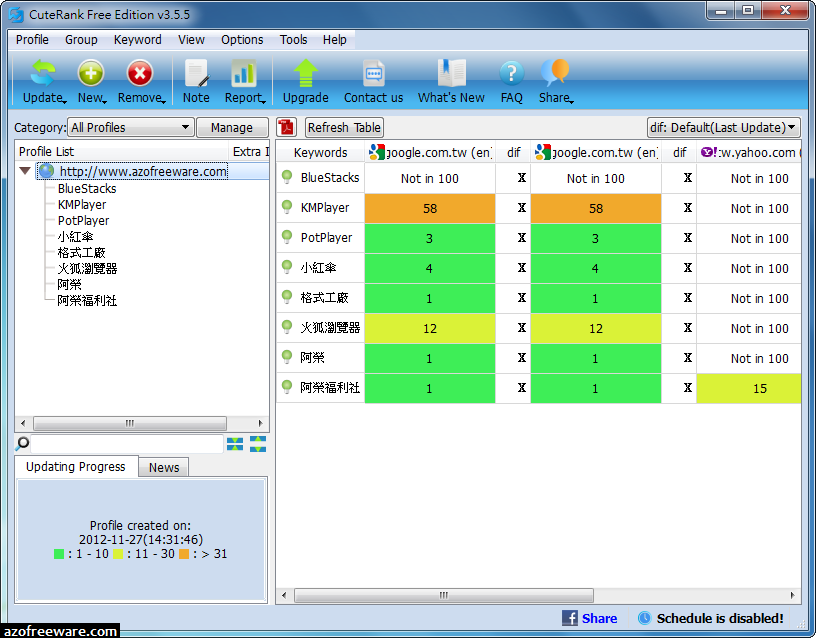Click the expand all profiles icon
The width and height of the screenshot is (816, 638).
[258, 444]
